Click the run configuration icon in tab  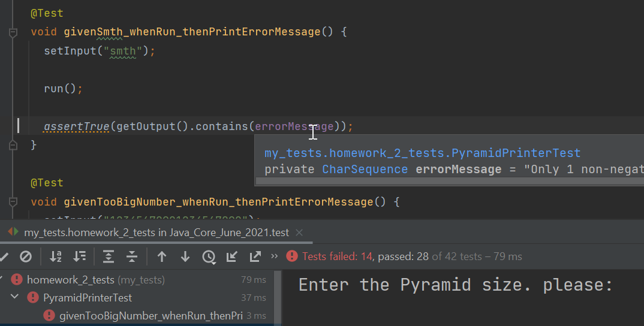click(13, 232)
